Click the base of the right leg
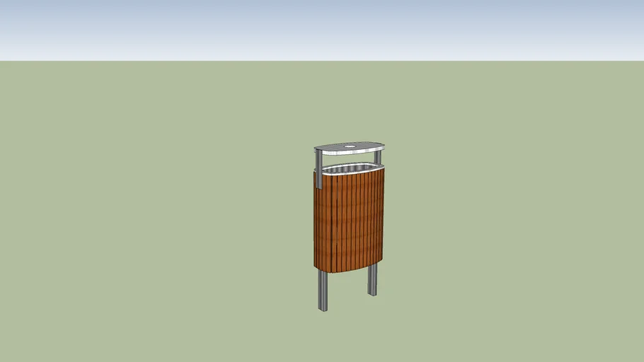The image size is (644, 362). pyautogui.click(x=372, y=293)
